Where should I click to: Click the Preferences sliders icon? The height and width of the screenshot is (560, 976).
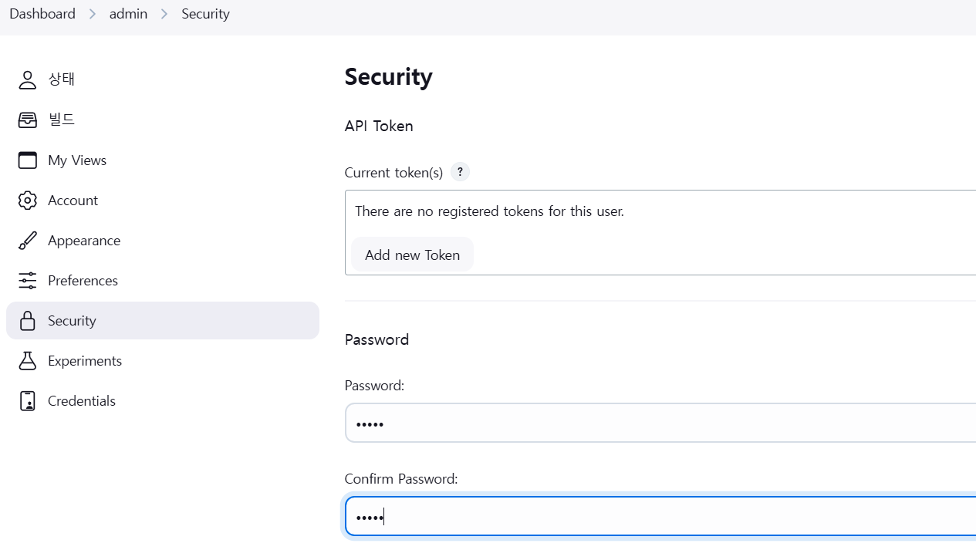28,280
